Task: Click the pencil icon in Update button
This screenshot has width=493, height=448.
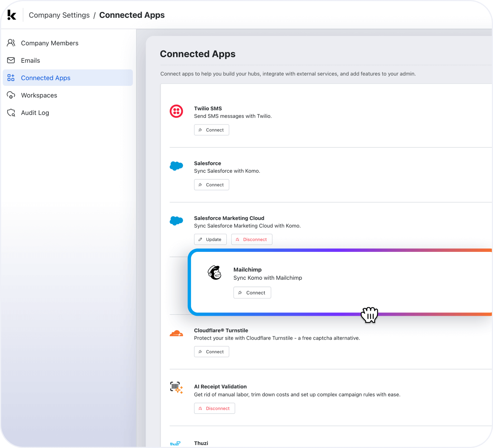Action: 200,240
